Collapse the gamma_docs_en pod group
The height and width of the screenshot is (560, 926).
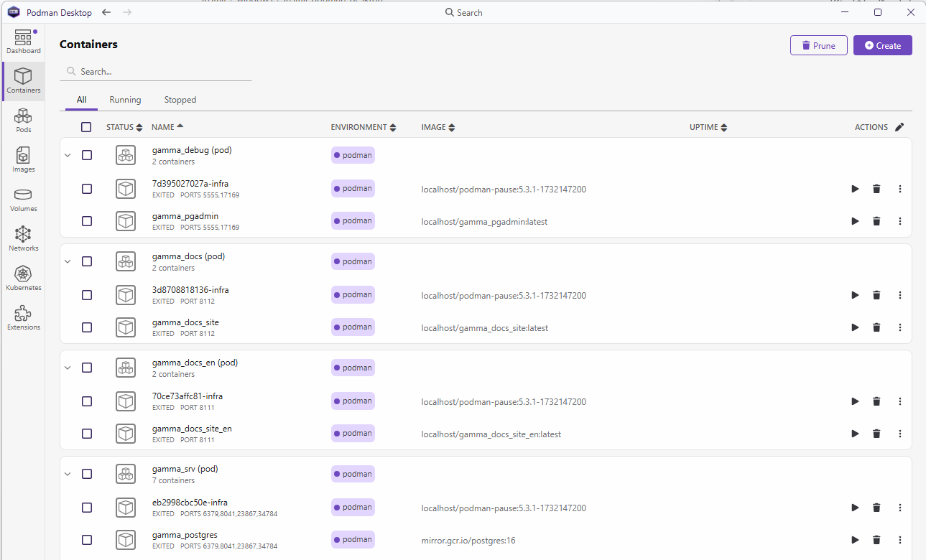[x=68, y=368]
